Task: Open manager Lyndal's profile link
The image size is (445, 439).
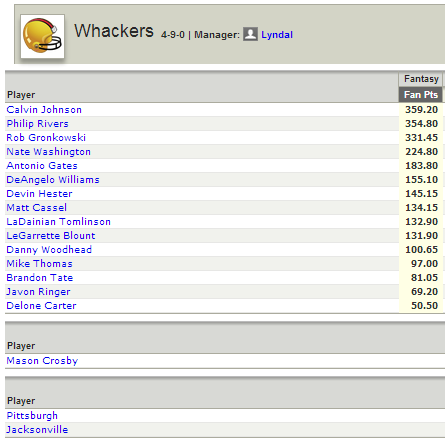Action: coord(277,35)
